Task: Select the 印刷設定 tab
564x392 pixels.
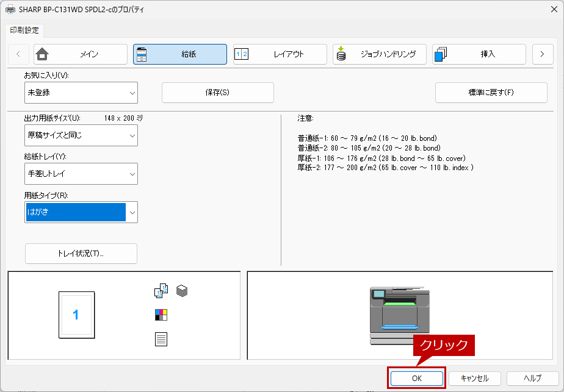Action: point(24,30)
